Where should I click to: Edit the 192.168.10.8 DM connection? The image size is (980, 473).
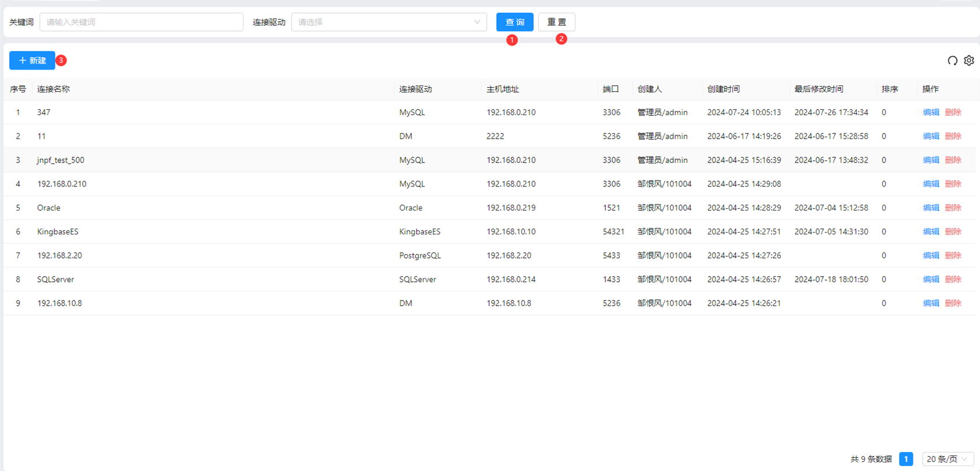pyautogui.click(x=930, y=303)
